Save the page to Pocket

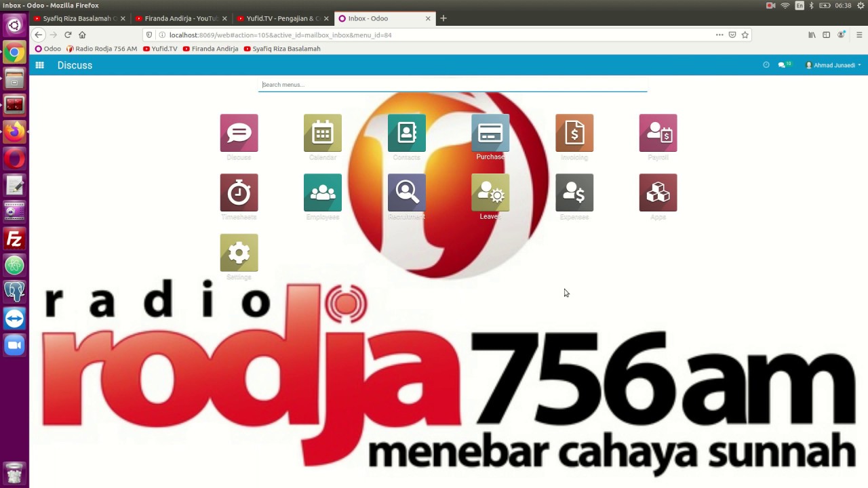[732, 35]
